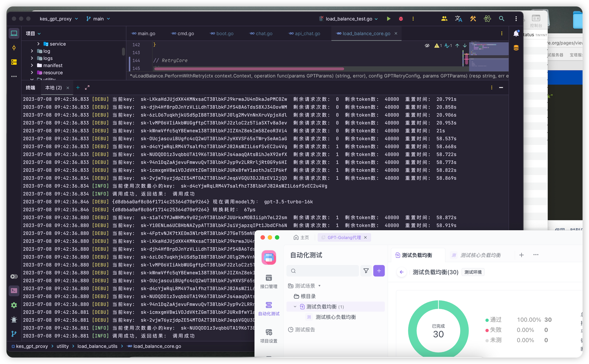Open the kes_gpt_proxy project dropdown
The image size is (589, 364).
pyautogui.click(x=59, y=19)
